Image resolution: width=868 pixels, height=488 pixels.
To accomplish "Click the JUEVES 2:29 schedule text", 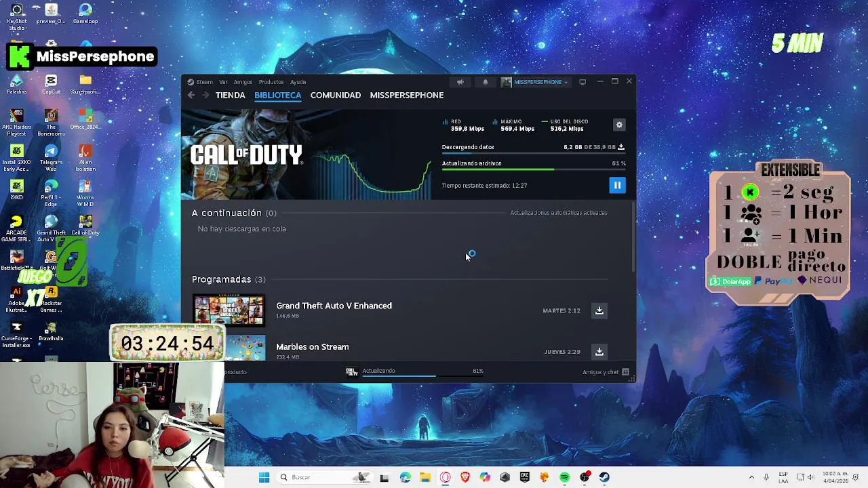I will tap(562, 352).
